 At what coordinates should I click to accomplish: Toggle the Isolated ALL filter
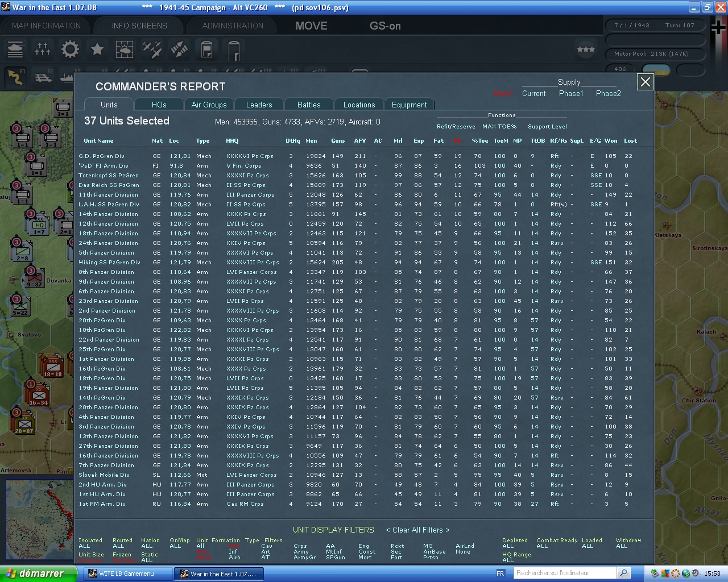(84, 546)
